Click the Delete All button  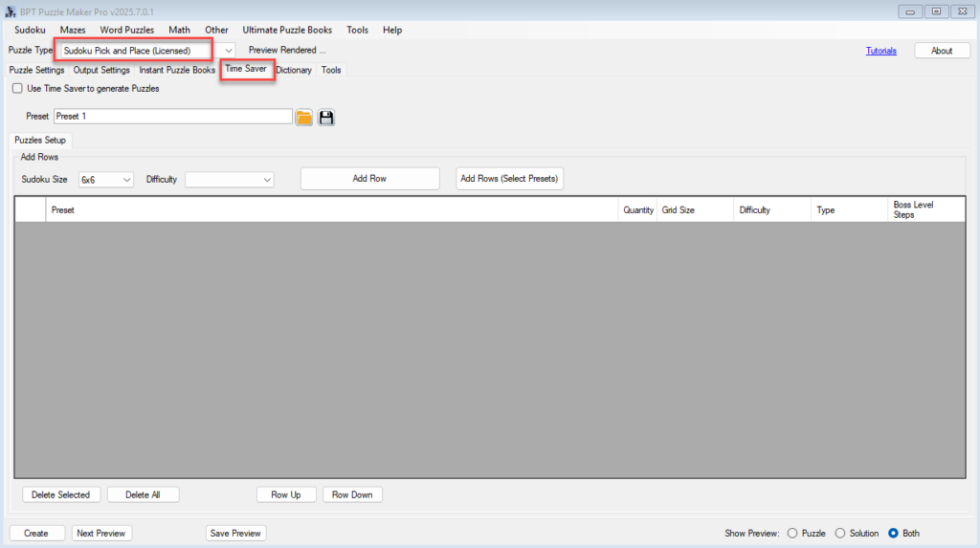(143, 494)
